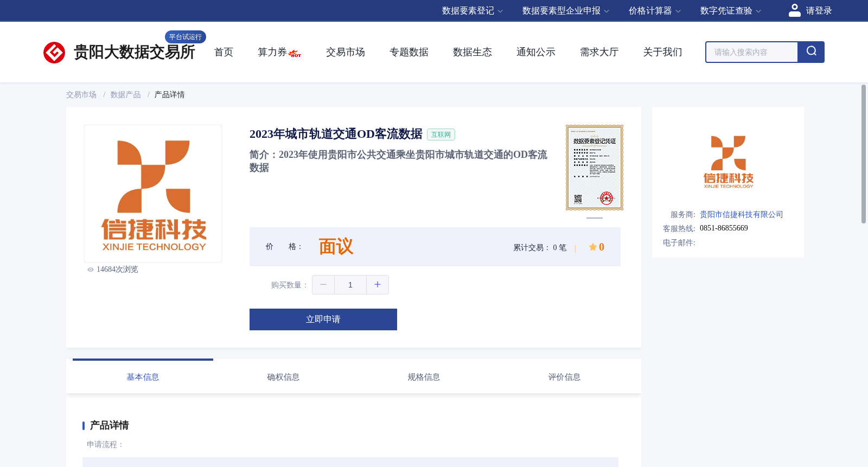Expand the 数据要素登记 dropdown
Viewport: 868px width, 467px height.
tap(473, 11)
